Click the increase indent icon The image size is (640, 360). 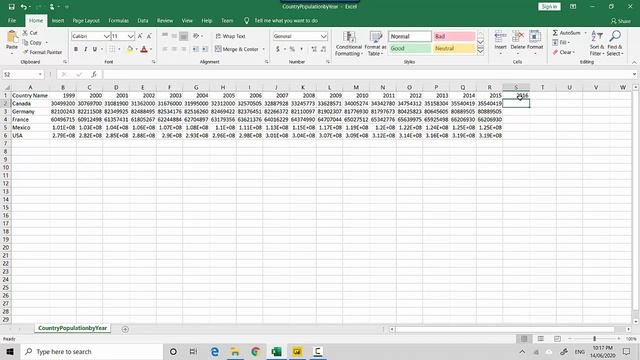click(x=205, y=49)
